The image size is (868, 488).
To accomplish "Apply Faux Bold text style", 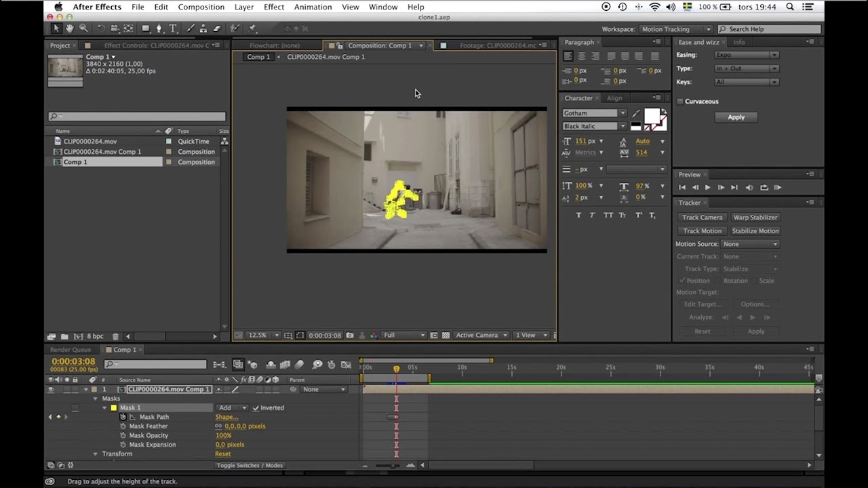I will pos(578,216).
